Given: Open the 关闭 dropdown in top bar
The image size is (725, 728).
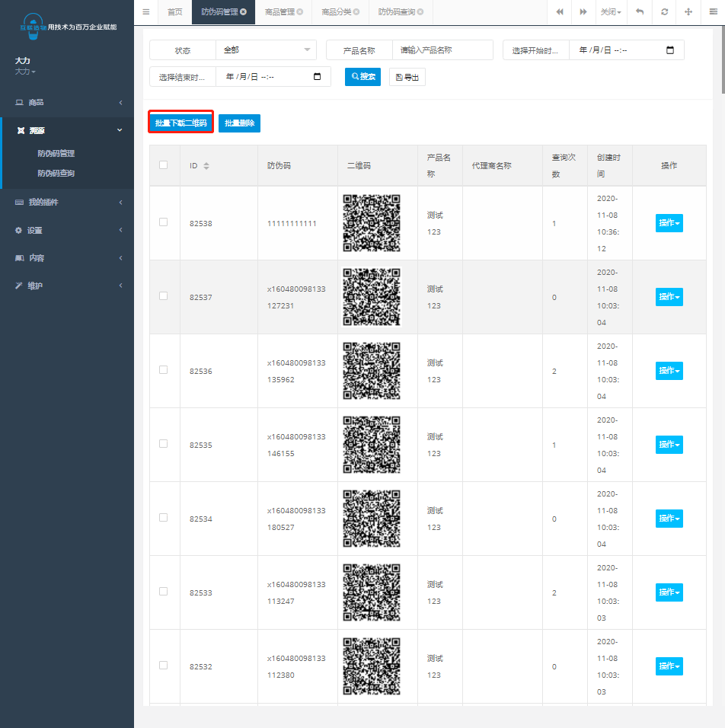Looking at the screenshot, I should pyautogui.click(x=612, y=12).
